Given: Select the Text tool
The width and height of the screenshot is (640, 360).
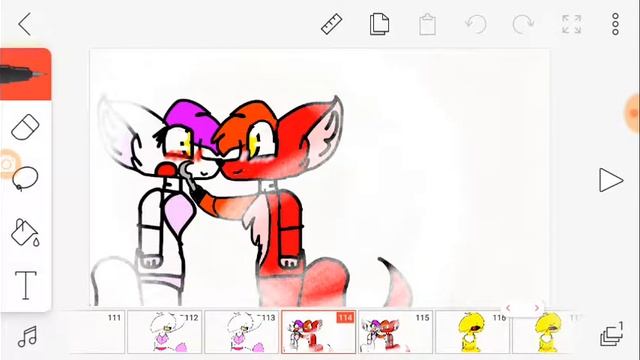Looking at the screenshot, I should click(26, 285).
